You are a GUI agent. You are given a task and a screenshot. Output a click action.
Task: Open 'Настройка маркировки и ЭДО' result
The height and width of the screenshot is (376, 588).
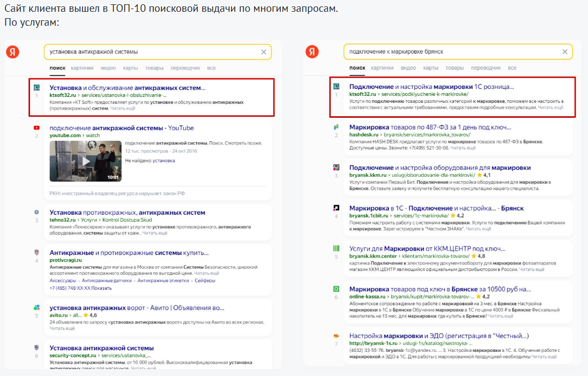(439, 336)
